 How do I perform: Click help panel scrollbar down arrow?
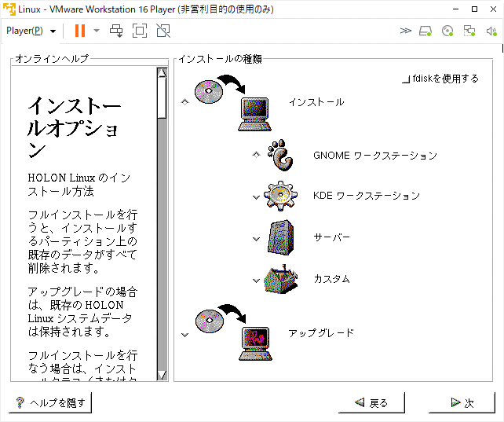(x=162, y=375)
